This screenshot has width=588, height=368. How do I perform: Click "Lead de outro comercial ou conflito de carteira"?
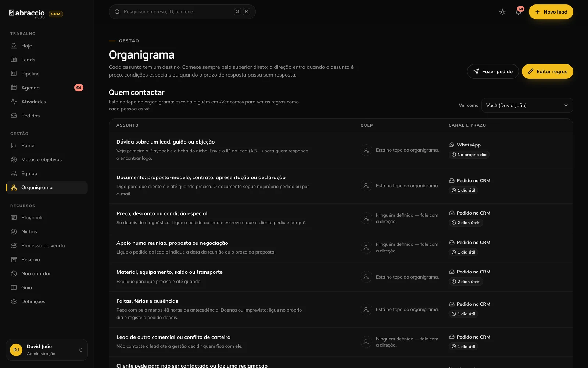click(173, 337)
